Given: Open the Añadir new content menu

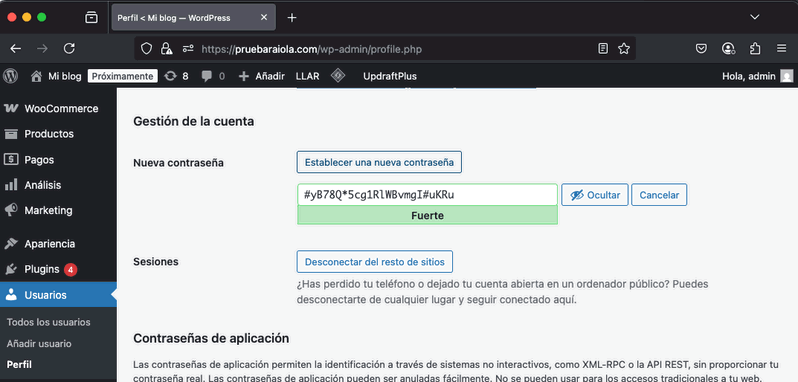Looking at the screenshot, I should (x=262, y=76).
